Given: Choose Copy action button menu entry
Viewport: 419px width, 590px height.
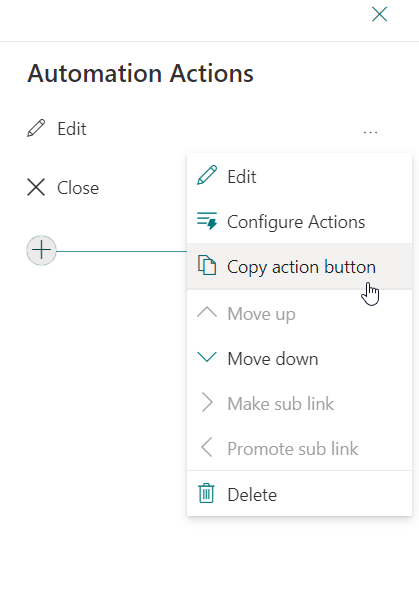Looking at the screenshot, I should pyautogui.click(x=299, y=266).
